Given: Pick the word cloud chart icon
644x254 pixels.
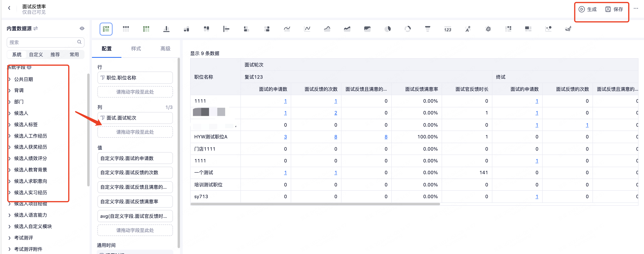Looking at the screenshot, I should click(468, 29).
